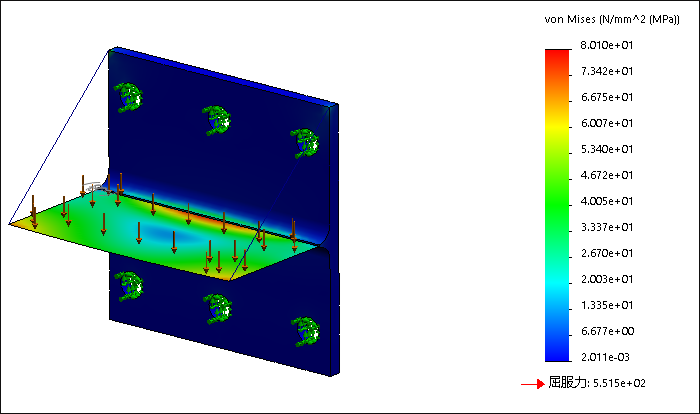Pick the bottom-middle green fixture symbol

click(x=217, y=308)
